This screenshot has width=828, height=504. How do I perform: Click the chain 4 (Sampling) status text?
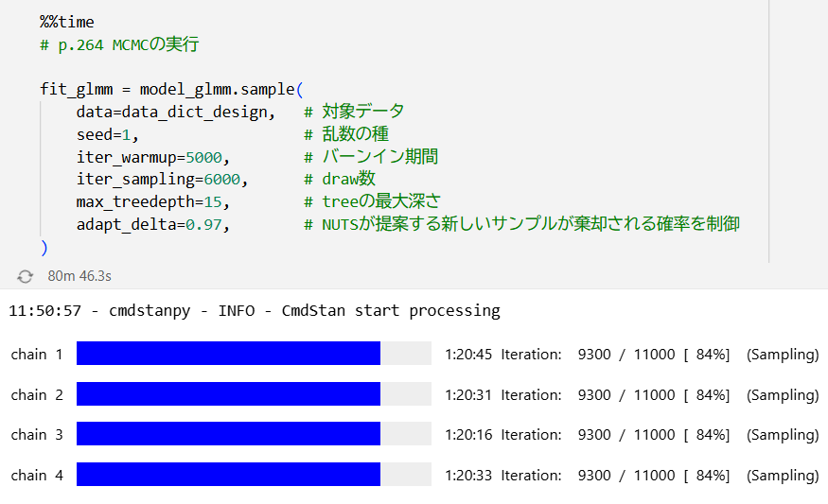click(x=783, y=476)
